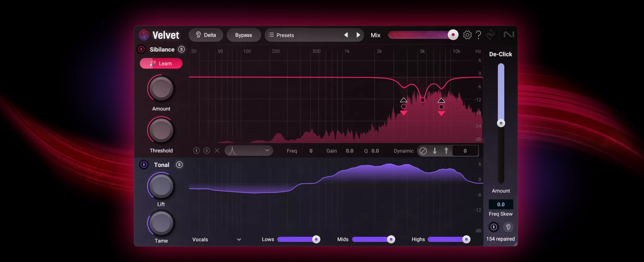
Task: Click the Freq Skew value field
Action: (x=501, y=204)
